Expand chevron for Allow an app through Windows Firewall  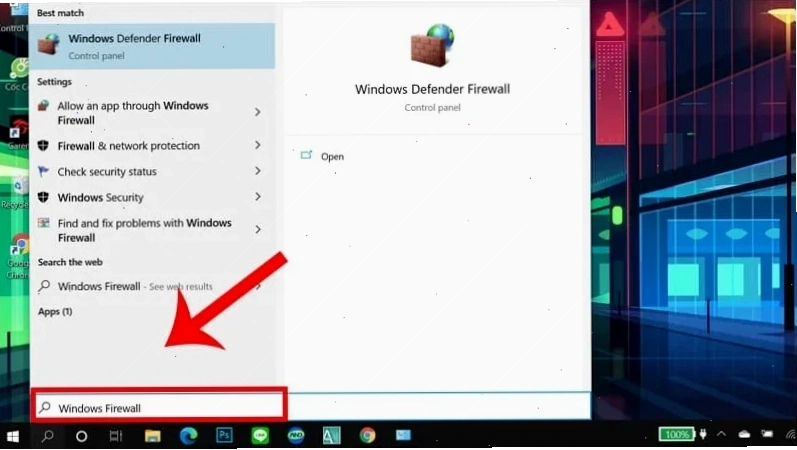click(x=258, y=112)
